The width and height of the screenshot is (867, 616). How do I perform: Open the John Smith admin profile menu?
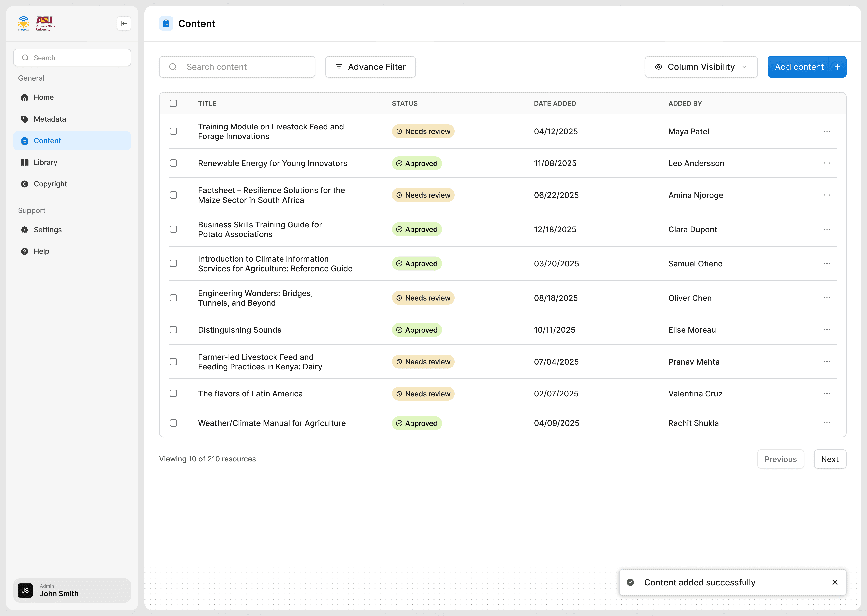tap(72, 590)
